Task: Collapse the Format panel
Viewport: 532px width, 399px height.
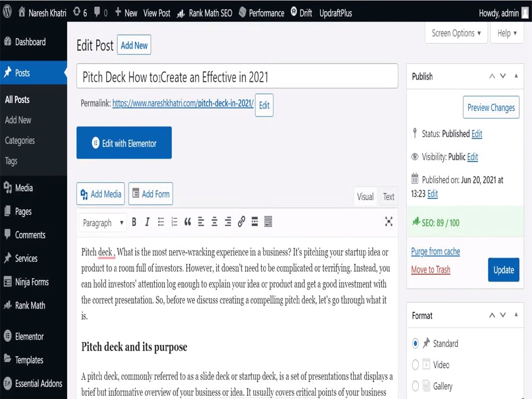Action: 516,315
